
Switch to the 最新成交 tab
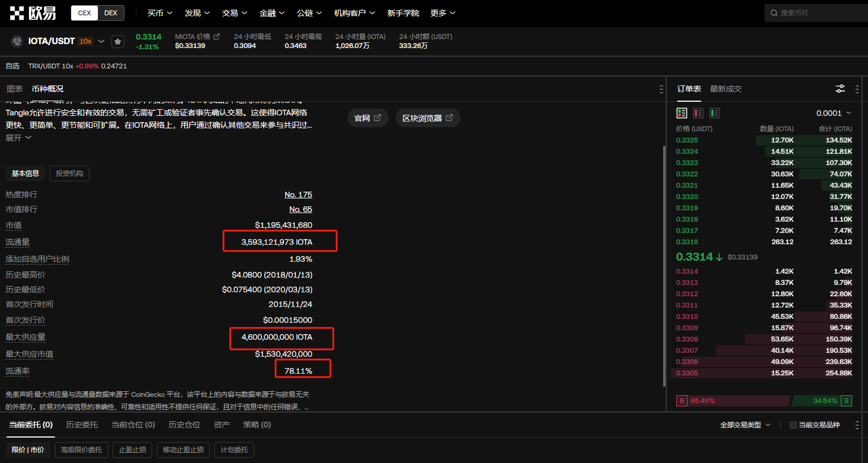pos(726,89)
